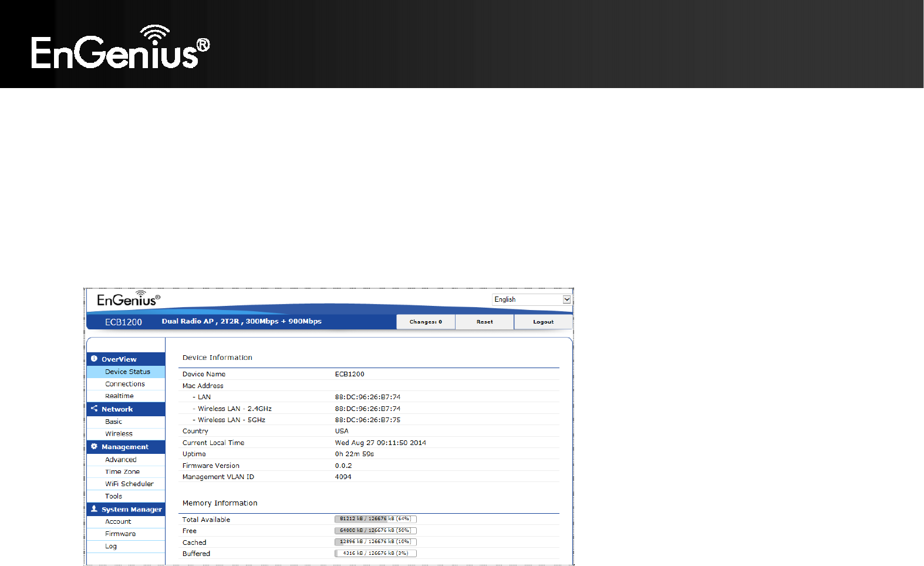This screenshot has height=566, width=924.
Task: Click the Device Name row label
Action: 204,374
